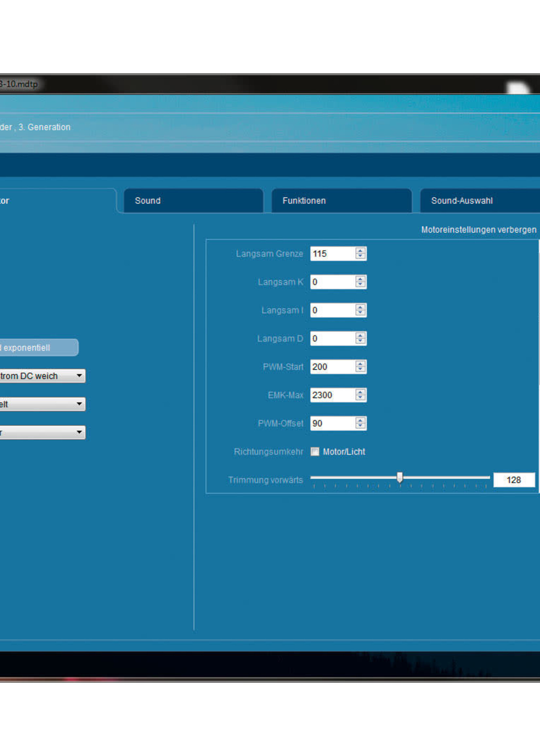Switch to the Sound tab

(193, 200)
